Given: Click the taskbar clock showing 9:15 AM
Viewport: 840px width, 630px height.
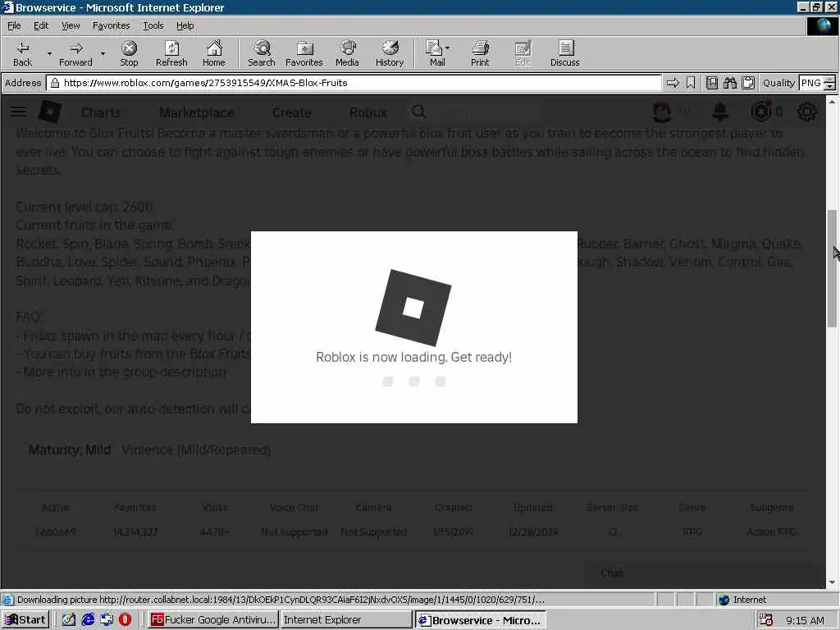Looking at the screenshot, I should [805, 620].
